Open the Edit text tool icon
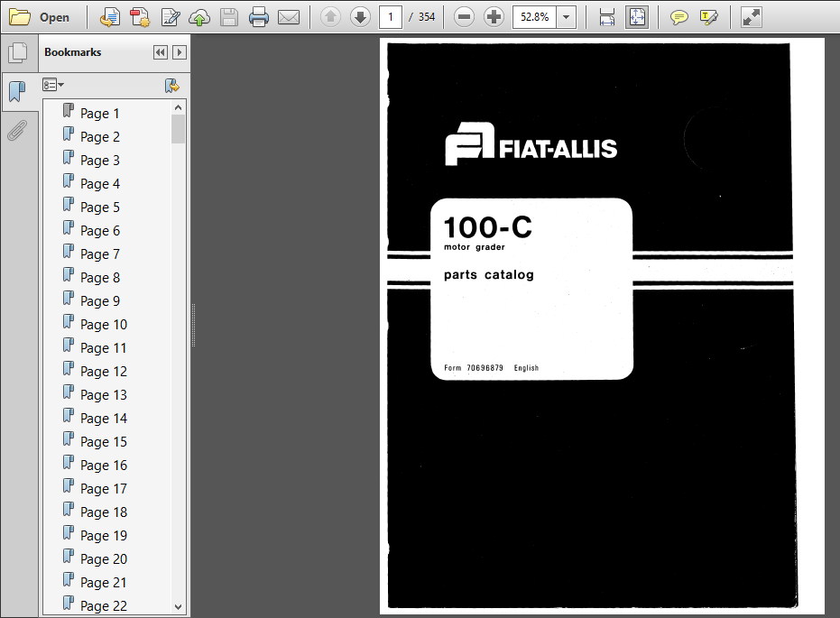The width and height of the screenshot is (840, 618). pyautogui.click(x=171, y=17)
